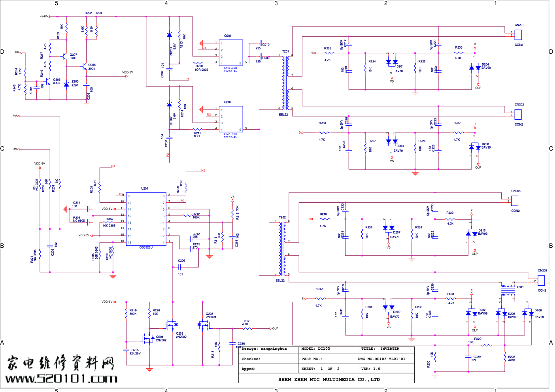Select the CN202 connector box
Viewport: 555px width, 392px height.
coord(518,114)
